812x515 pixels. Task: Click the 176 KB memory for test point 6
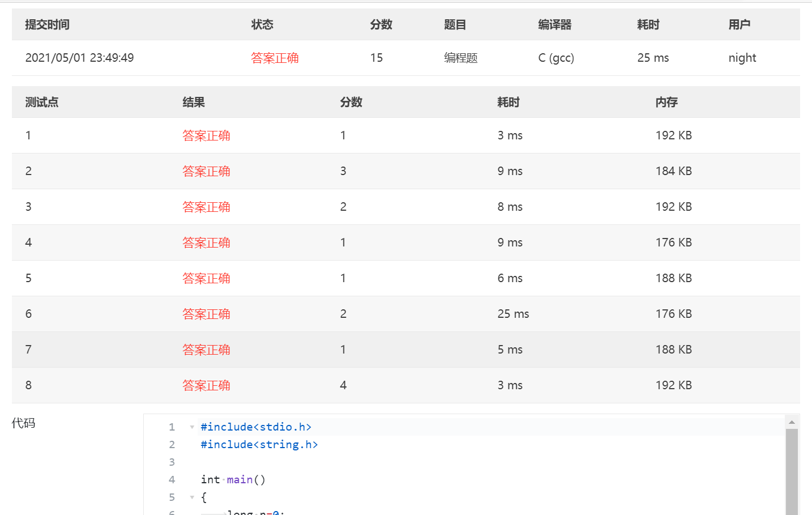point(674,314)
